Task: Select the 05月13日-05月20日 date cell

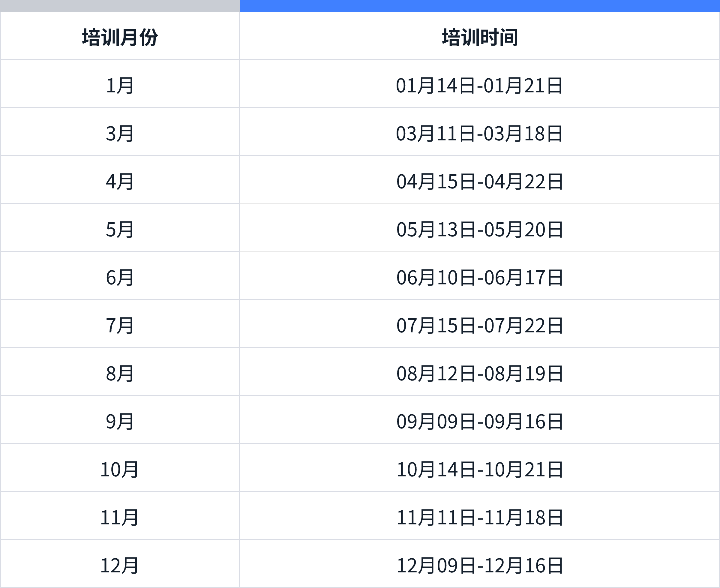Action: [479, 229]
